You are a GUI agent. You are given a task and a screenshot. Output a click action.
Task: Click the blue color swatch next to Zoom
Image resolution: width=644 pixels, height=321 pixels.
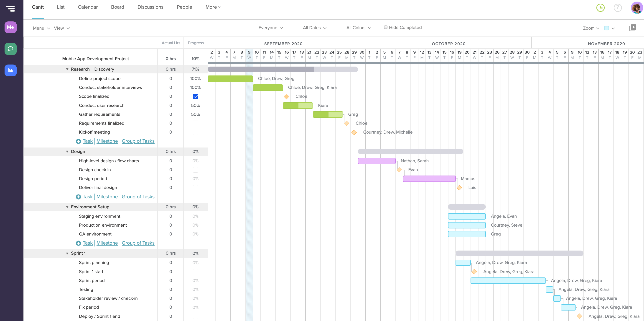pos(607,28)
